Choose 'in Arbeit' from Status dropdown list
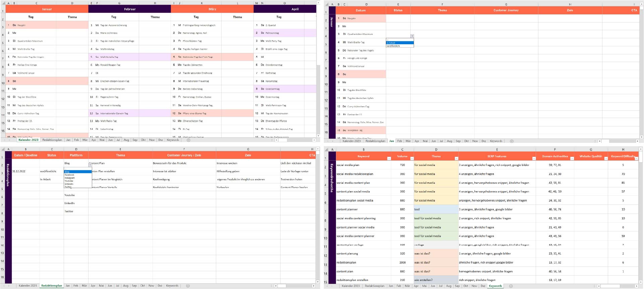 coord(400,43)
